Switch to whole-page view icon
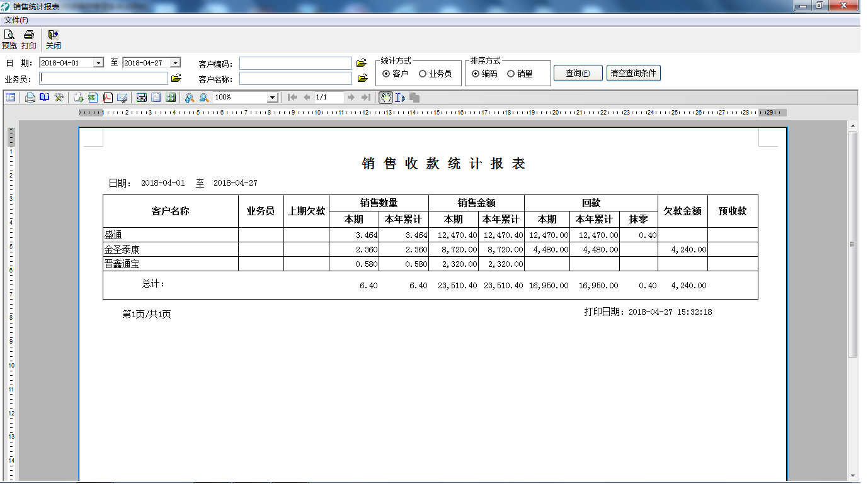 point(156,98)
